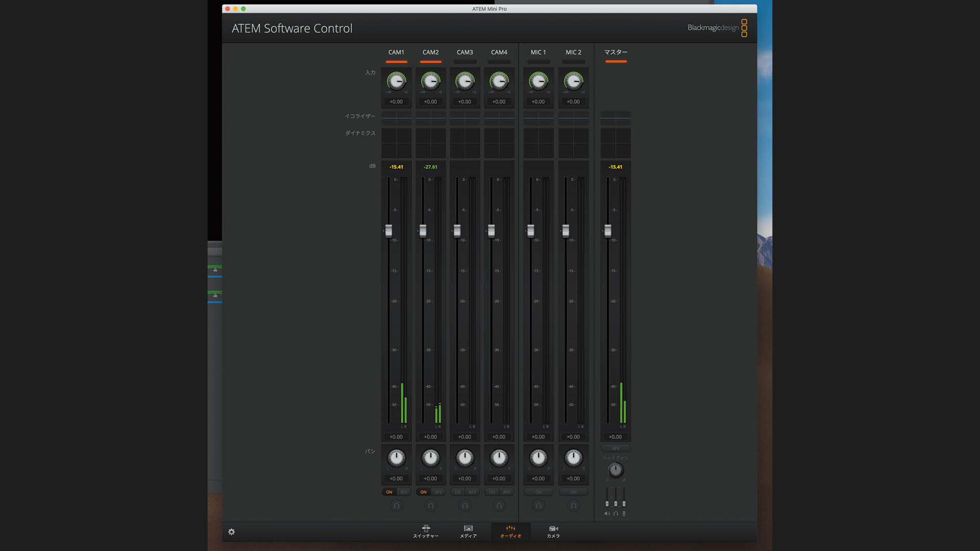This screenshot has width=980, height=551.
Task: Click the CAM1 channel label
Action: point(396,52)
